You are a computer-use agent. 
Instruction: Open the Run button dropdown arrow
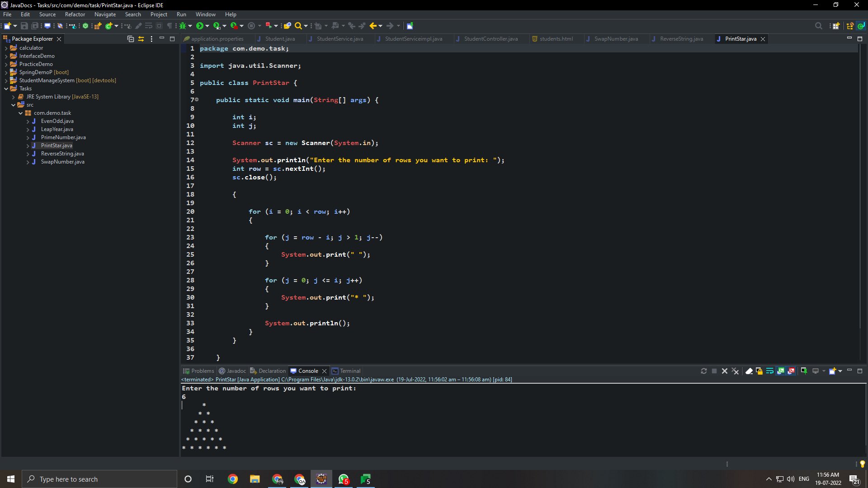point(207,26)
